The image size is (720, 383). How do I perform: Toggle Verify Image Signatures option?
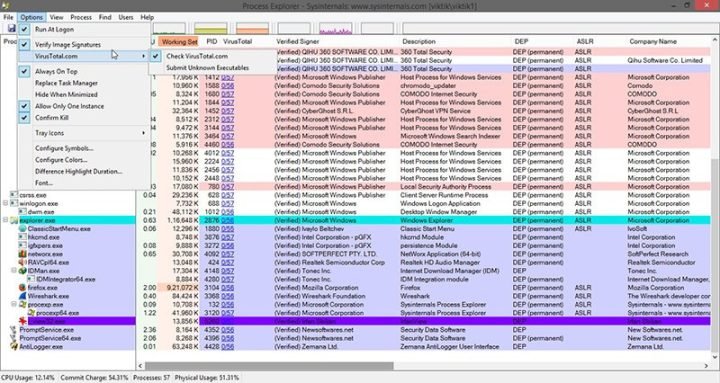[85, 45]
